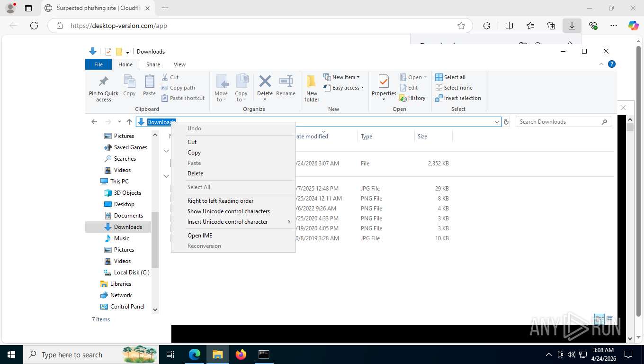Go back with Explorer back arrow

[x=94, y=122]
